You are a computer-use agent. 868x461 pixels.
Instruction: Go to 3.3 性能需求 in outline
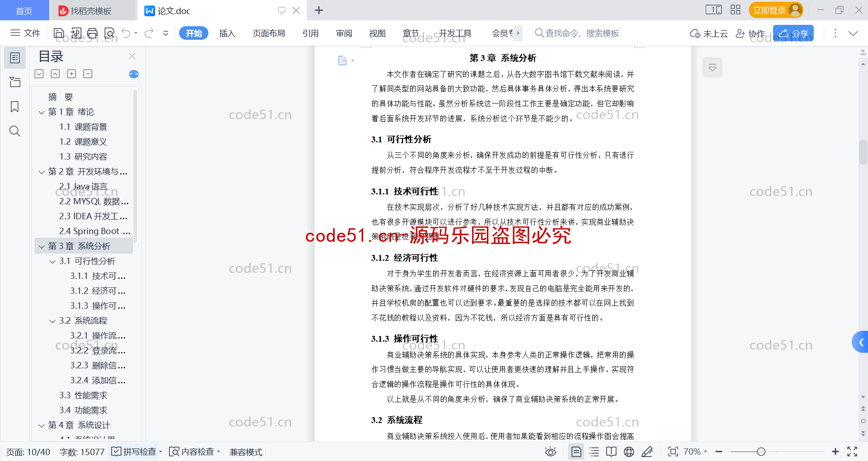[83, 395]
